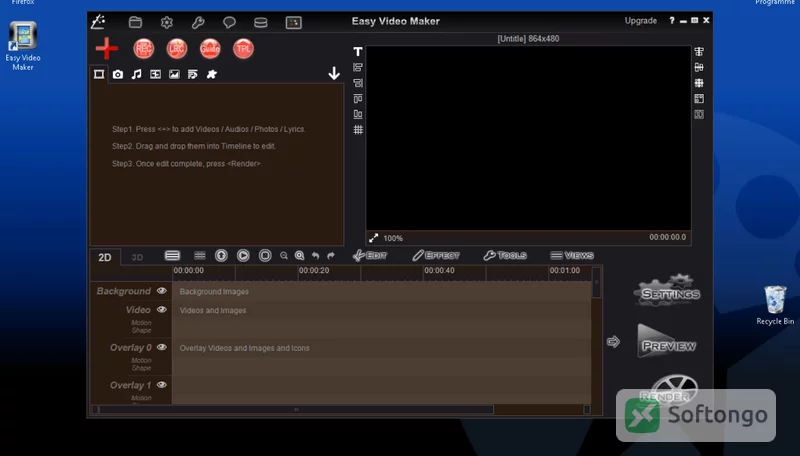
Task: Hide the Overlay 1 track
Action: (x=162, y=385)
